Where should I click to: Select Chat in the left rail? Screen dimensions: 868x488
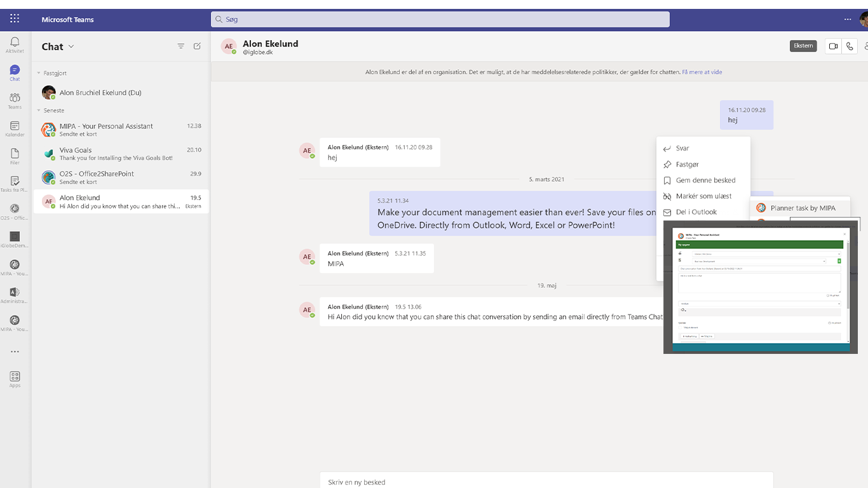point(15,73)
